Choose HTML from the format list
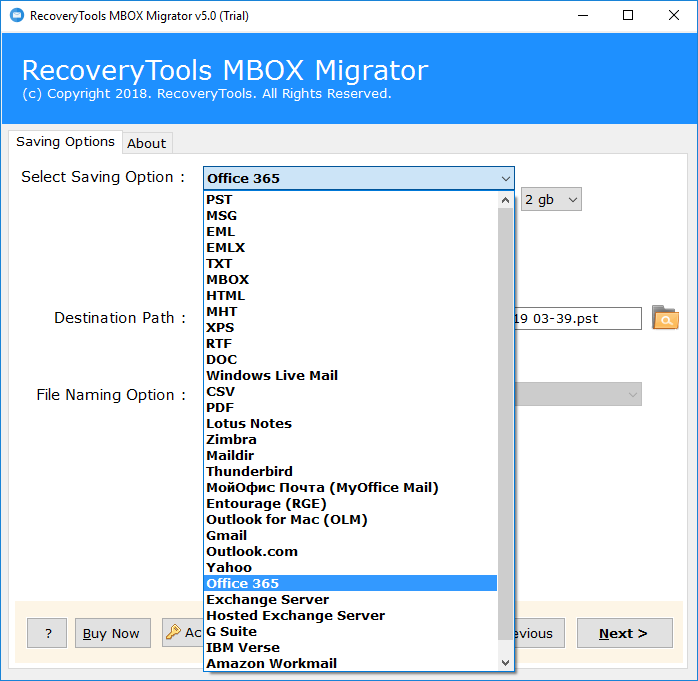The image size is (698, 681). click(x=350, y=296)
